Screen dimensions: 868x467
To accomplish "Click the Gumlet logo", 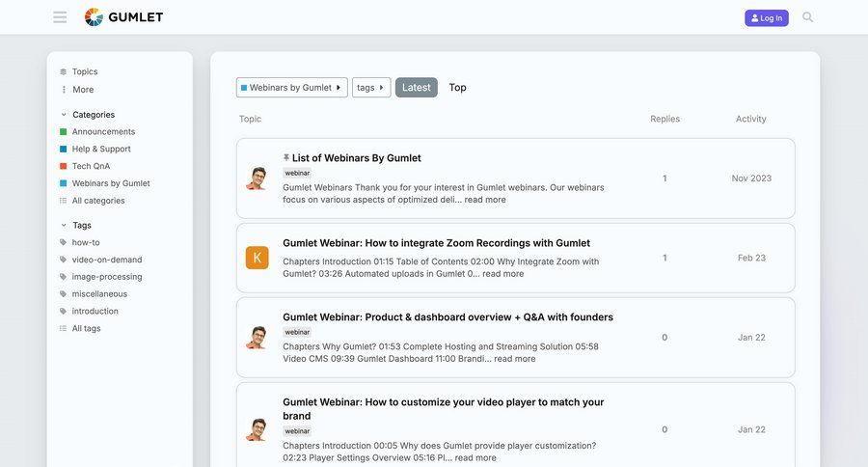I will (124, 17).
